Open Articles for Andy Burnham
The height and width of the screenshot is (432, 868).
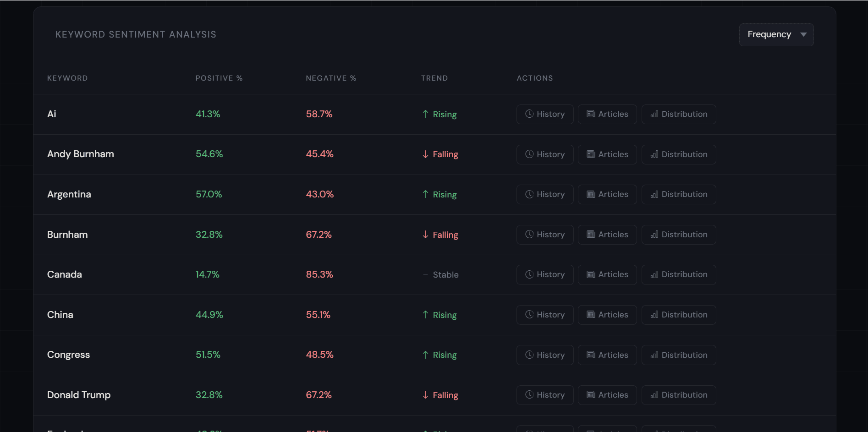pyautogui.click(x=607, y=154)
